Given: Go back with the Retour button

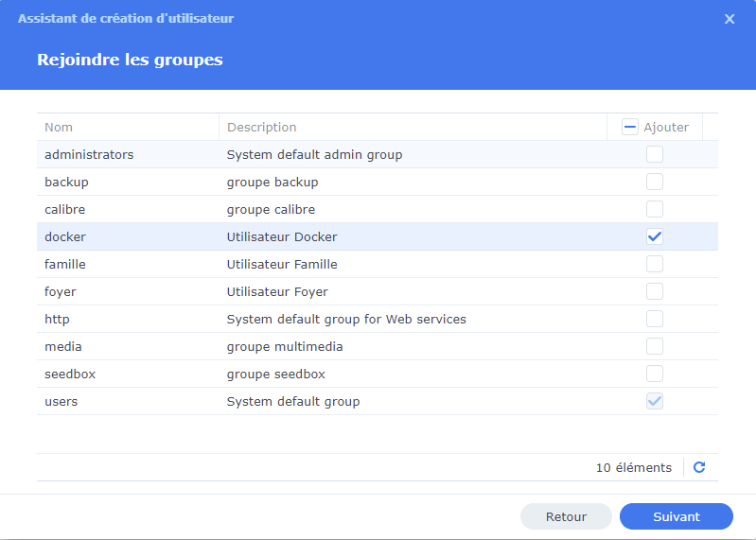Looking at the screenshot, I should (566, 516).
